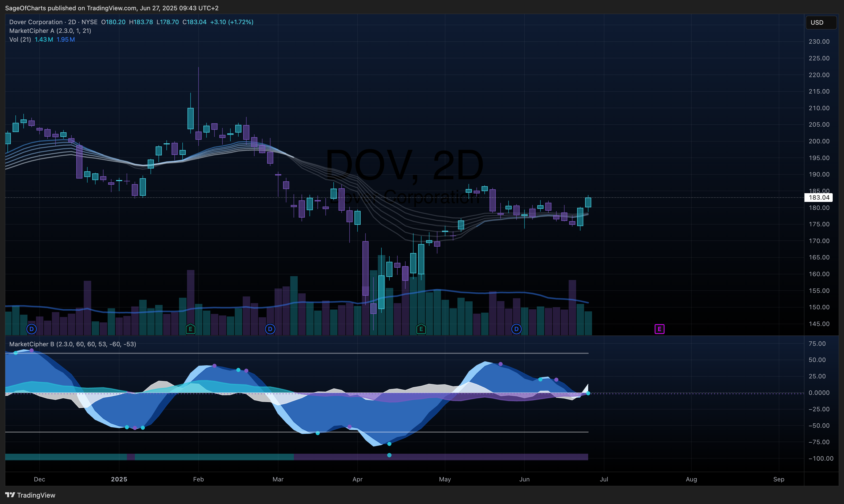
Task: Click the 'Mar' label on the time axis
Action: 278,479
